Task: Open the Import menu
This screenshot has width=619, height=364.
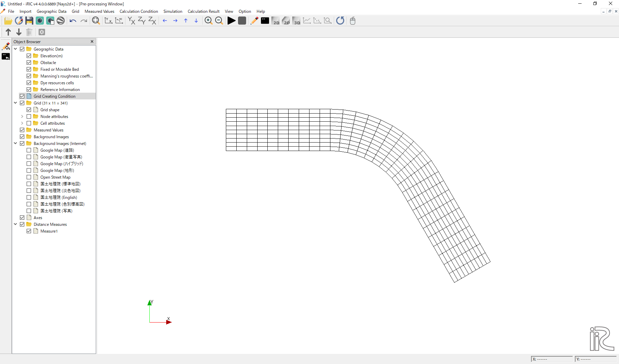Action: click(25, 11)
